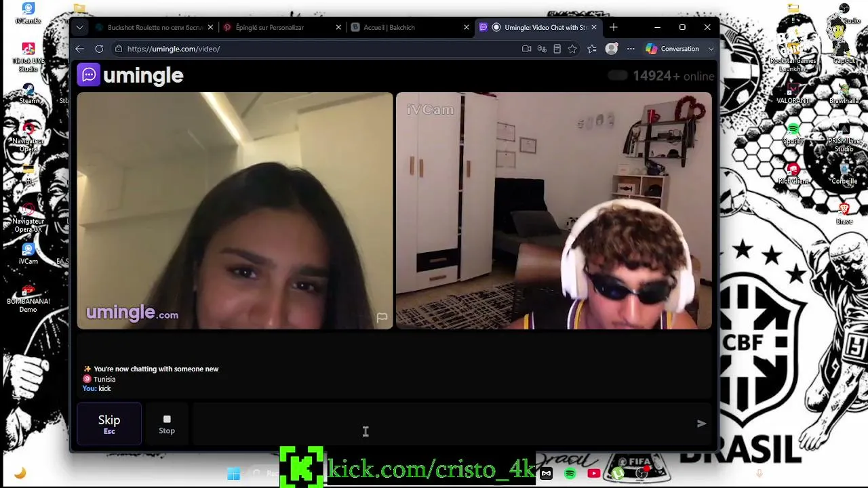868x488 pixels.
Task: Open BOMBANANA! Demo desktop shortcut
Action: tap(28, 298)
